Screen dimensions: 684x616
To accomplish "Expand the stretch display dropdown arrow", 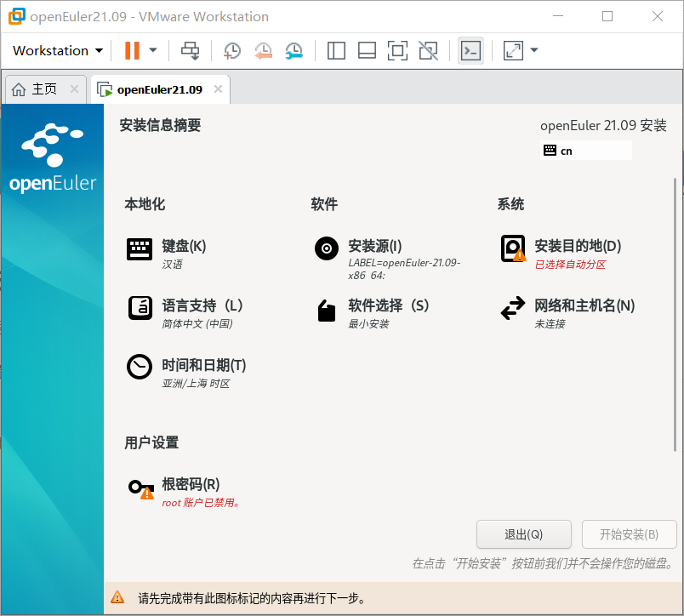I will (534, 50).
